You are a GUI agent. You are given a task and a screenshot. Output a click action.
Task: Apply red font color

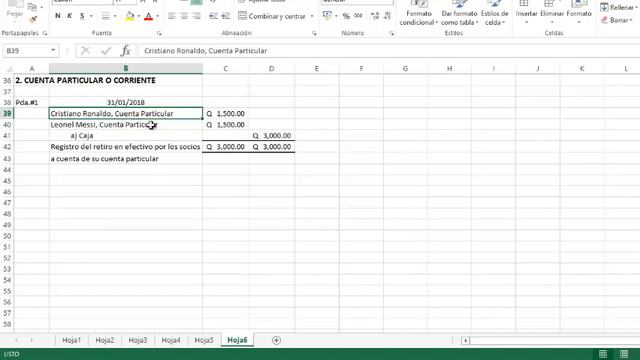click(x=149, y=16)
